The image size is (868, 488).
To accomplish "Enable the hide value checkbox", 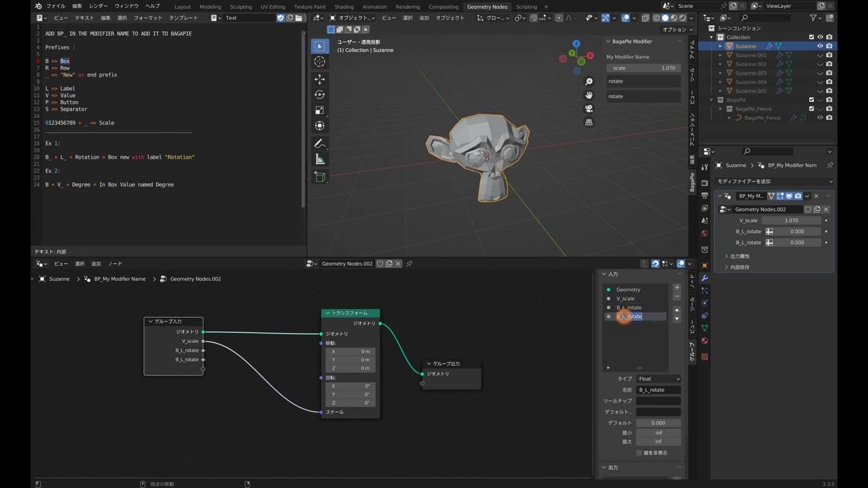I will [639, 453].
